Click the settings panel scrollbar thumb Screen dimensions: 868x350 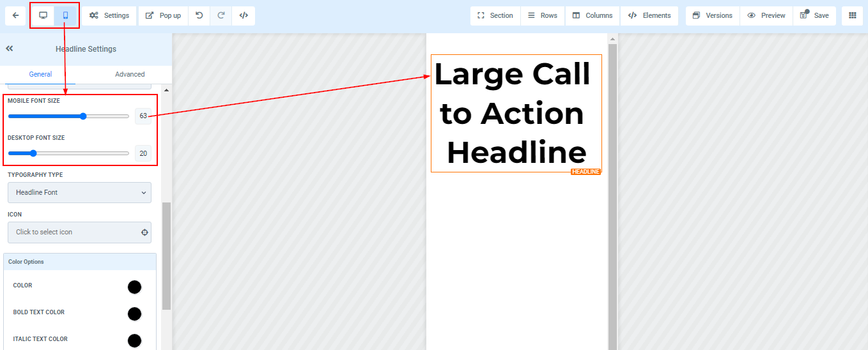pos(167,255)
